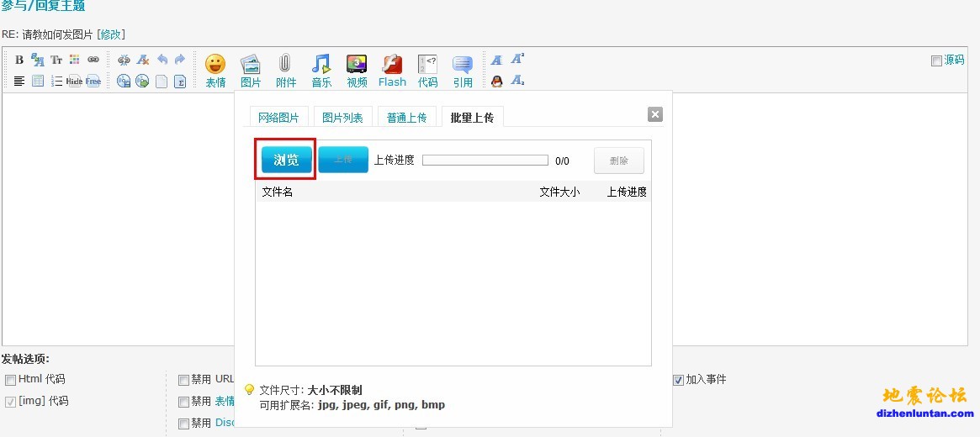Open paragraph alignment options
Viewport: 980px width, 437px height.
[x=19, y=81]
